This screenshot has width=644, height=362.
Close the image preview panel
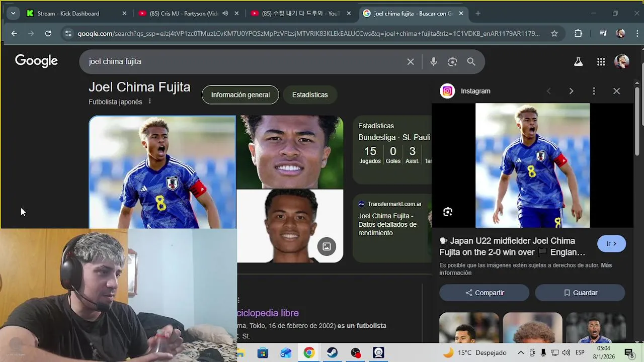(x=617, y=91)
